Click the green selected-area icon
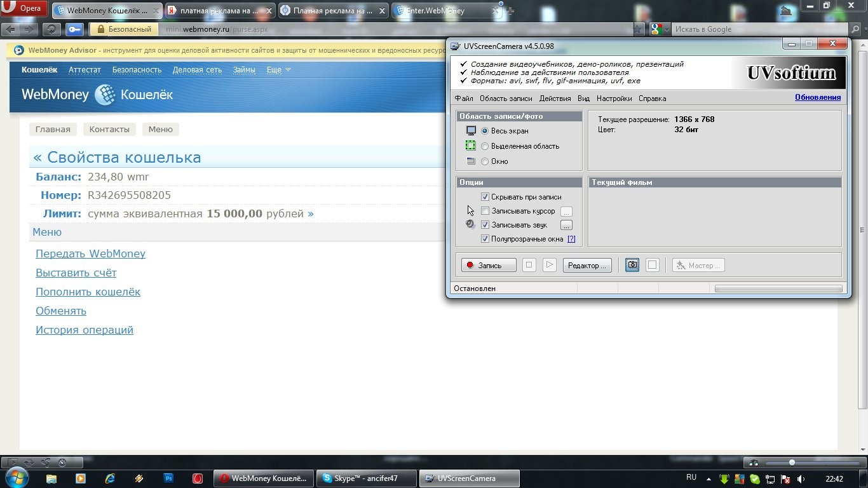Screen dimensions: 868x488 point(471,146)
